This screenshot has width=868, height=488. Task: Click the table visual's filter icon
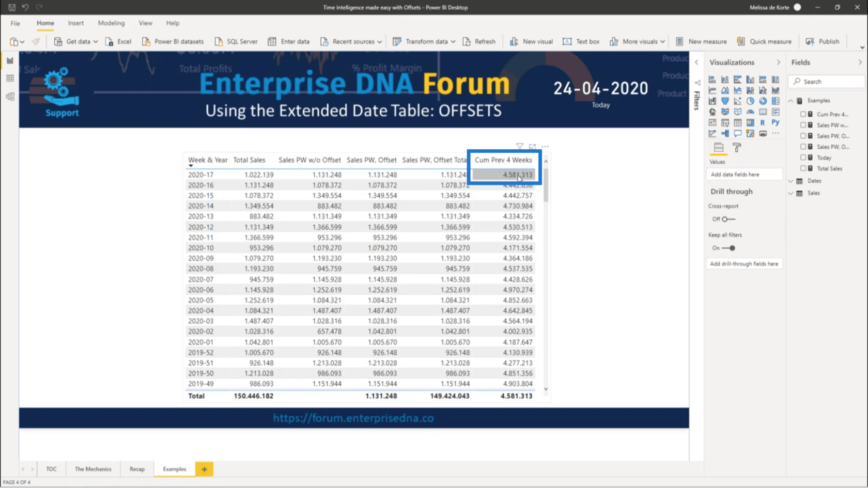pos(519,147)
